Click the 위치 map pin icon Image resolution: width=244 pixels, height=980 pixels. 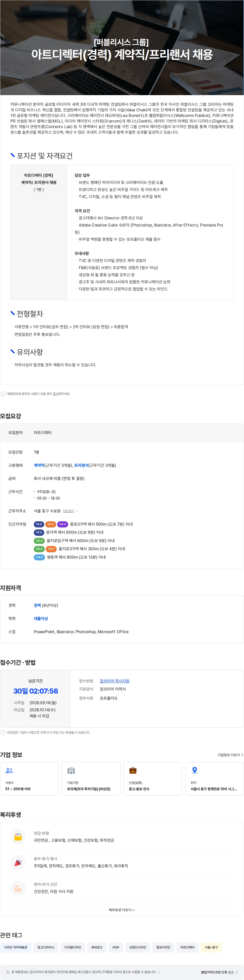pyautogui.click(x=195, y=770)
